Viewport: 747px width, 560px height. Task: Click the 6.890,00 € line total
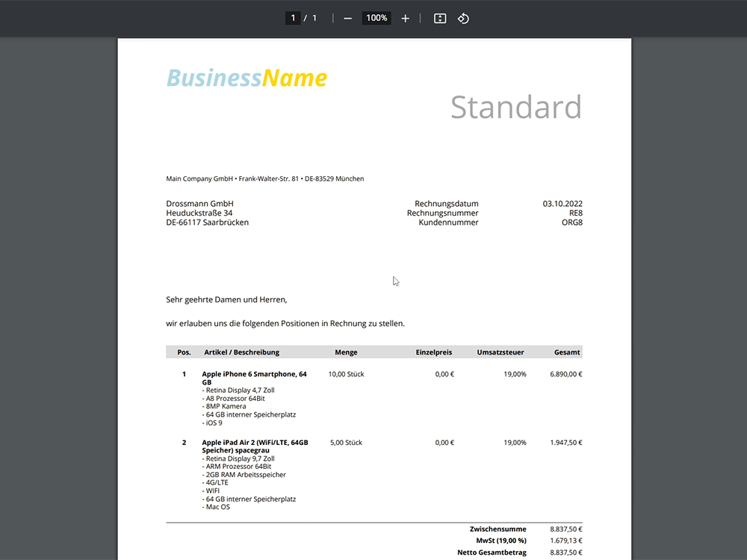(565, 374)
